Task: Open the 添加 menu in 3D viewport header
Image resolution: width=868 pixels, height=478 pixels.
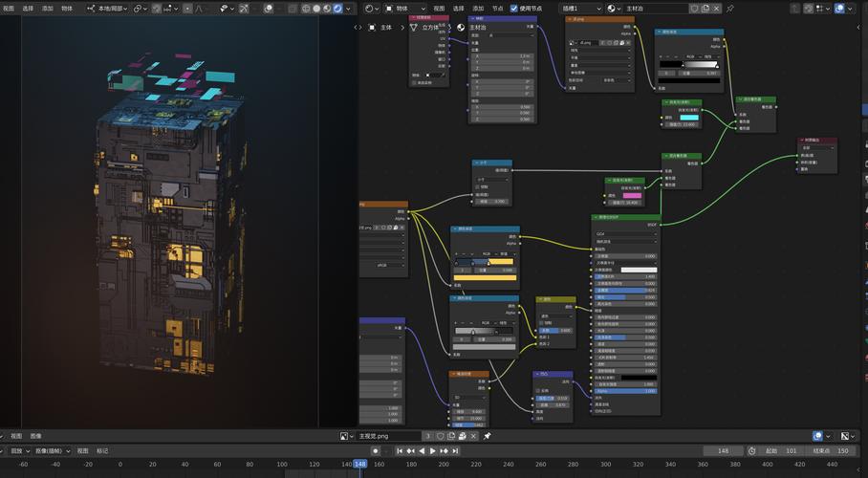Action: tap(48, 9)
